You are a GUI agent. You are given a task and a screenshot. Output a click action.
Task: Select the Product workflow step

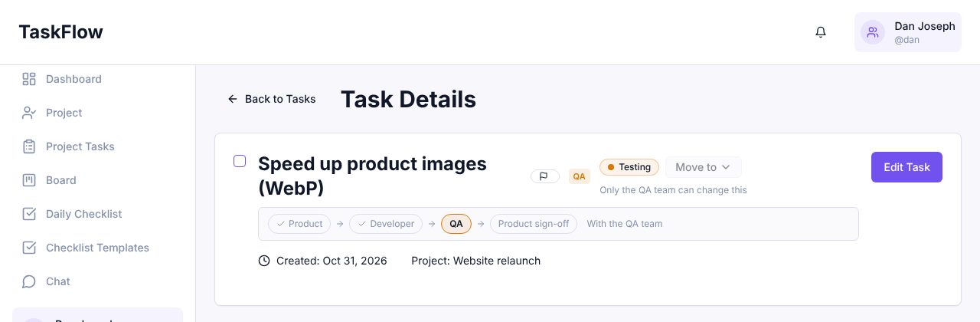(x=299, y=224)
